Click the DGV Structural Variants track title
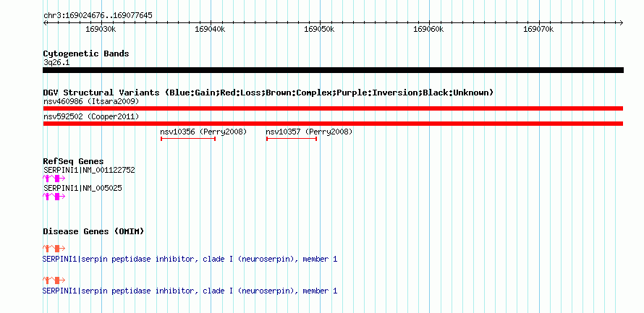 [268, 93]
